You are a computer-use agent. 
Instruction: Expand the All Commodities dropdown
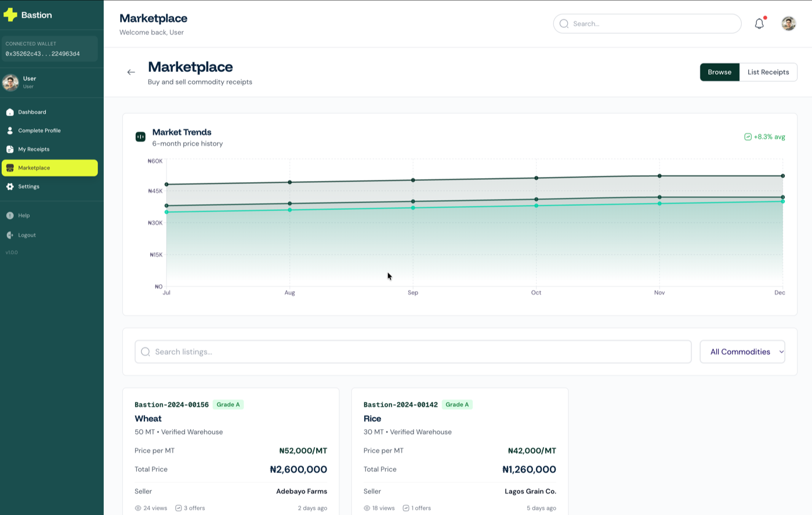pyautogui.click(x=742, y=351)
